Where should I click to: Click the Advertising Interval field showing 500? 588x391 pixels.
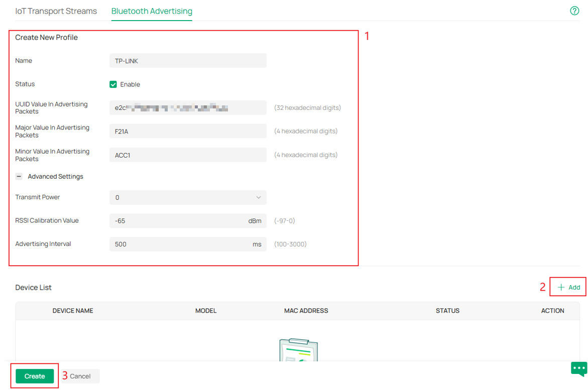[188, 244]
